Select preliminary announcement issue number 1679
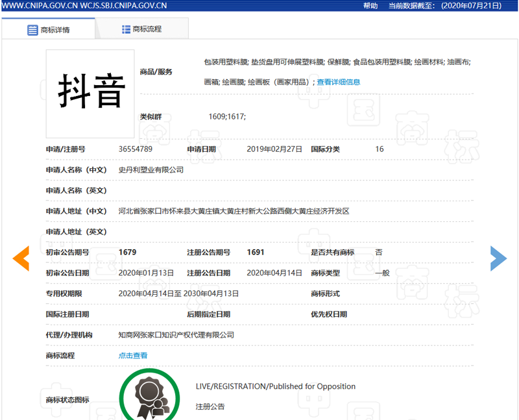519x420 pixels. (x=127, y=252)
